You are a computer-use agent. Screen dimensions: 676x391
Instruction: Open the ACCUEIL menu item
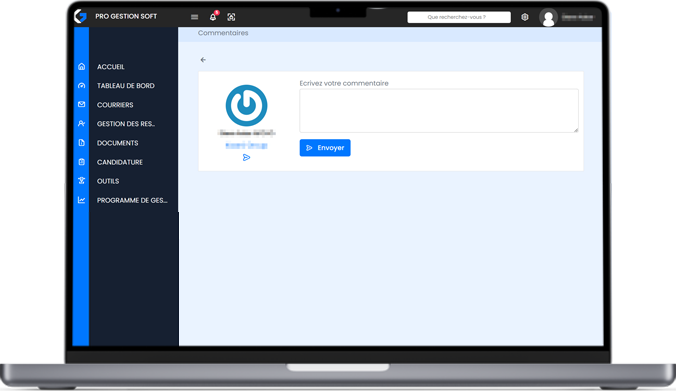point(111,67)
